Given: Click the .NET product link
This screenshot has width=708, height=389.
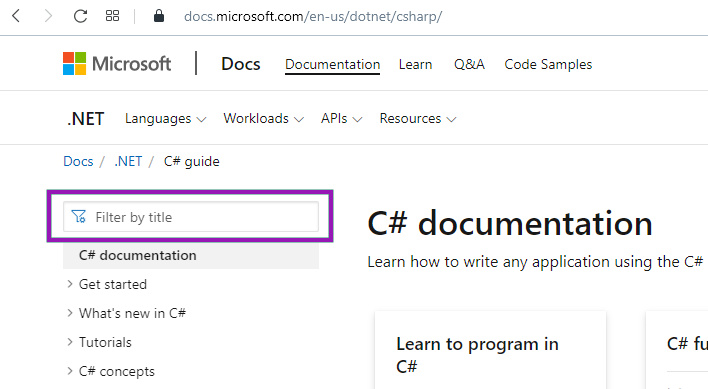Looking at the screenshot, I should [x=86, y=119].
